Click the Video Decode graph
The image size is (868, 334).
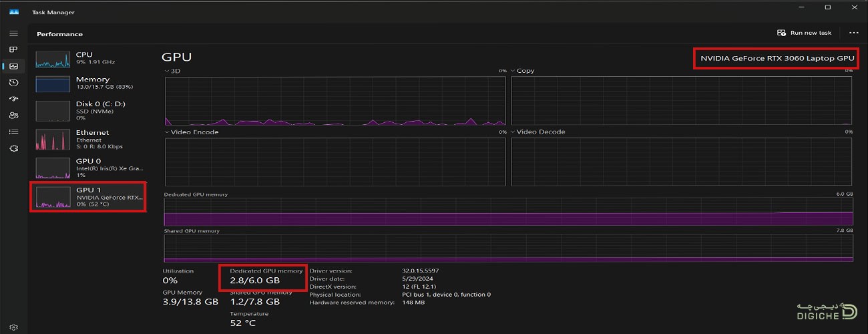click(x=682, y=162)
